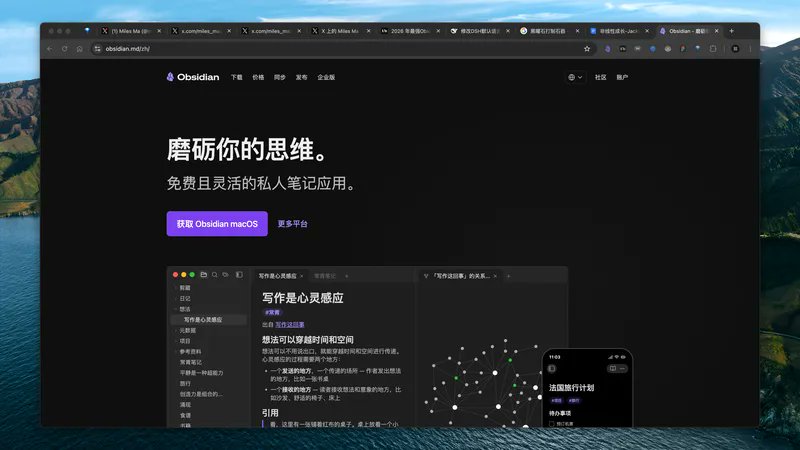800x450 pixels.
Task: Click the 免费且灵活的私人笔记应用。 subtitle
Action: point(261,183)
